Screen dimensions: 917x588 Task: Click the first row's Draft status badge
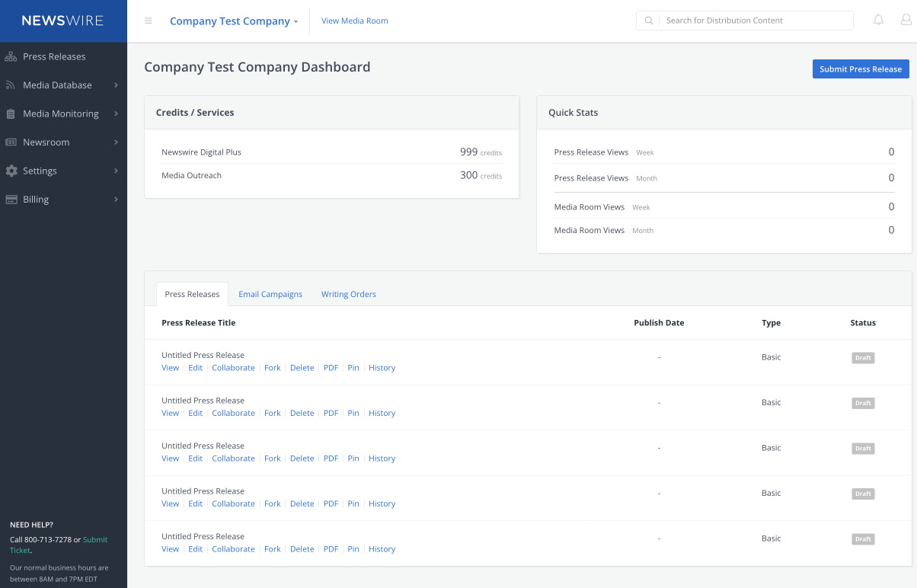(x=863, y=358)
